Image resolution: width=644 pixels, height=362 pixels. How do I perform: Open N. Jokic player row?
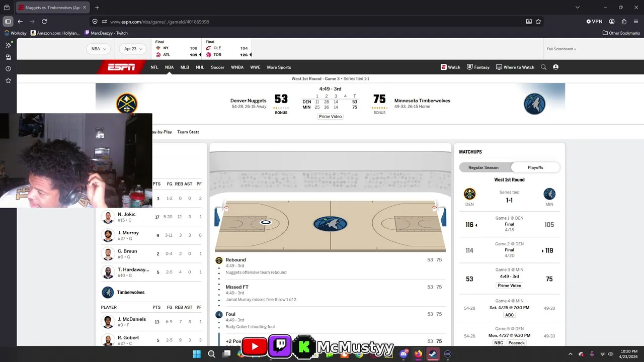152,217
